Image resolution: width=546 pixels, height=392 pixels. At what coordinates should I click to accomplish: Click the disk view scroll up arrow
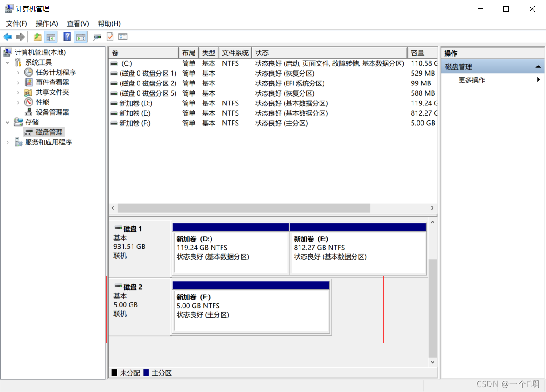pos(433,221)
